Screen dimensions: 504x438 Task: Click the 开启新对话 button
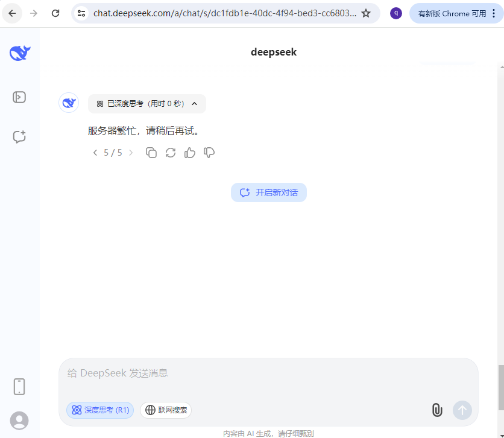click(x=269, y=192)
